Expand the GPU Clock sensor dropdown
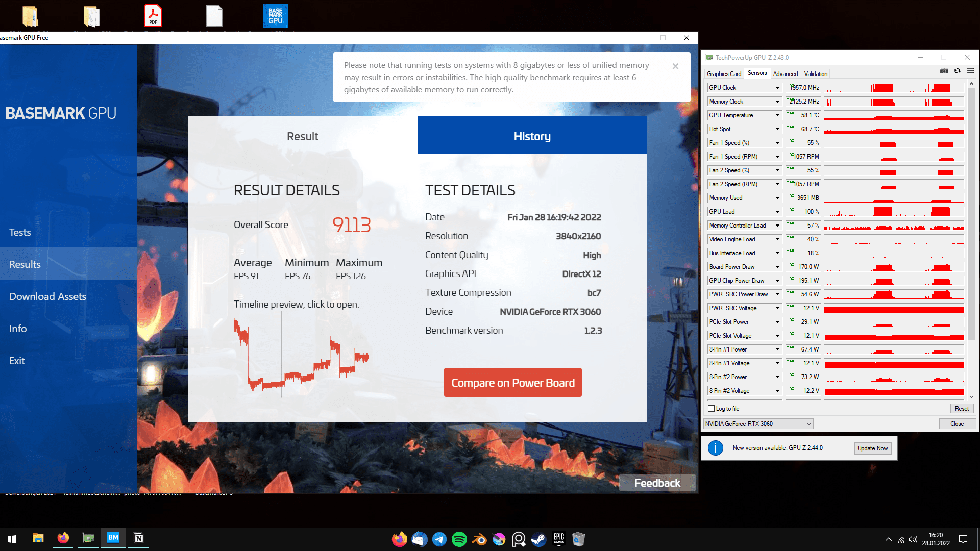The image size is (980, 551). point(777,88)
